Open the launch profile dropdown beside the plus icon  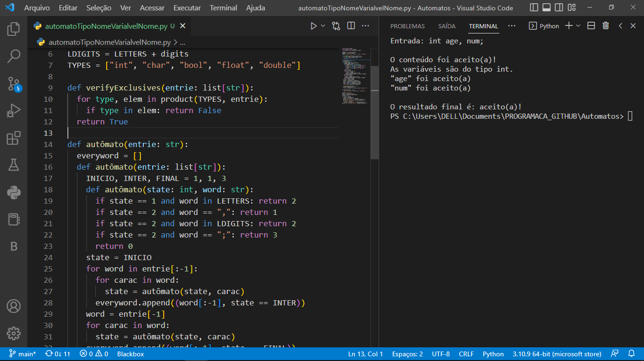[x=578, y=26]
